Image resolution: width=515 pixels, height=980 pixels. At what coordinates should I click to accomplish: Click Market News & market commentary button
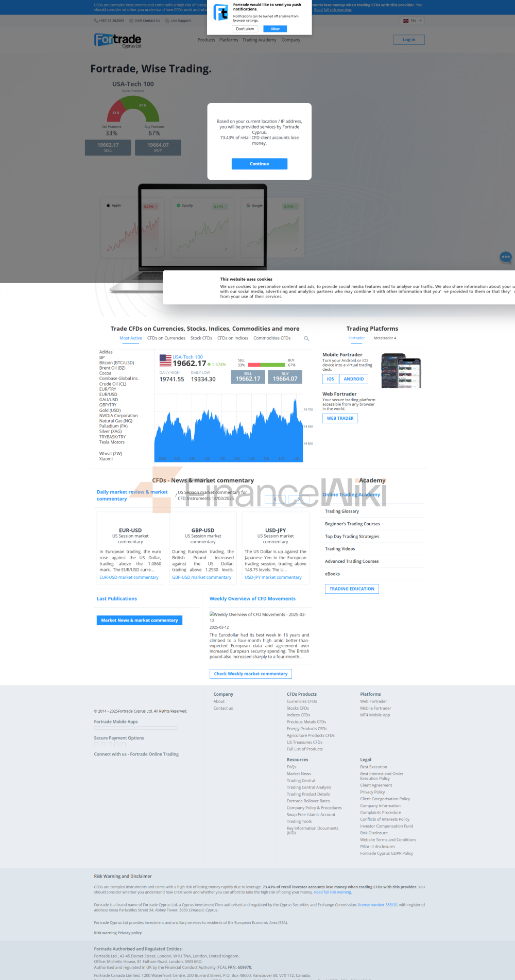pyautogui.click(x=140, y=620)
